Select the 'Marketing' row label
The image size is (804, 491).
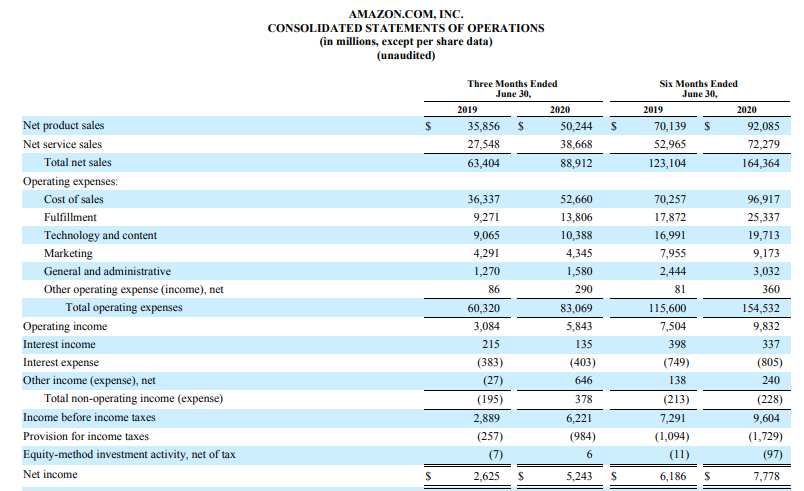point(68,253)
